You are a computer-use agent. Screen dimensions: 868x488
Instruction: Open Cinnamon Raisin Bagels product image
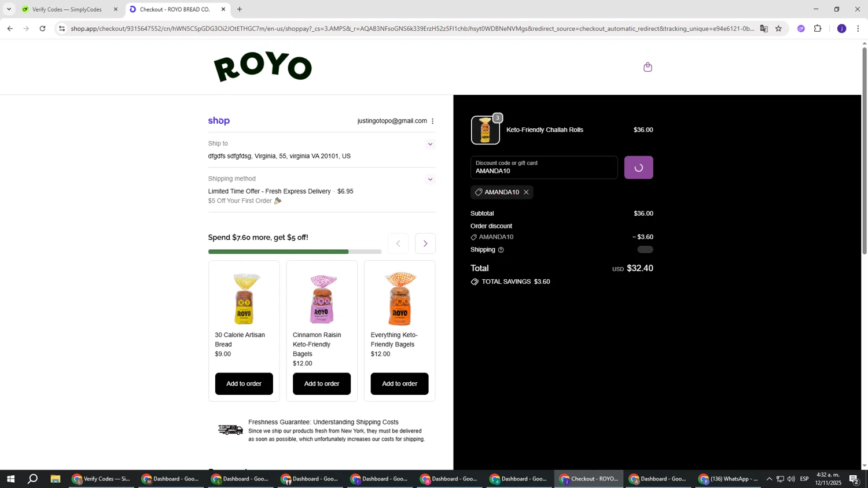(x=322, y=298)
